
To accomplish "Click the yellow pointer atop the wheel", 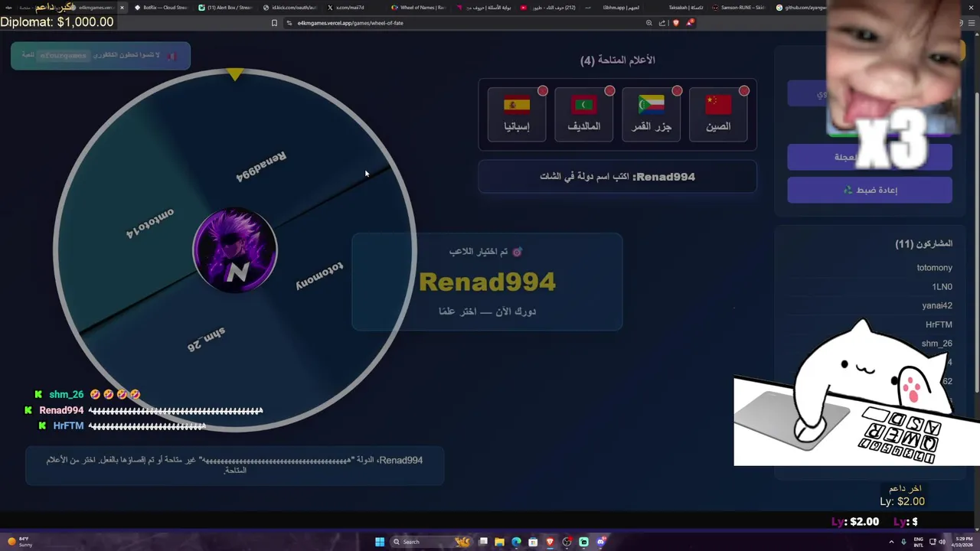I will (x=235, y=74).
